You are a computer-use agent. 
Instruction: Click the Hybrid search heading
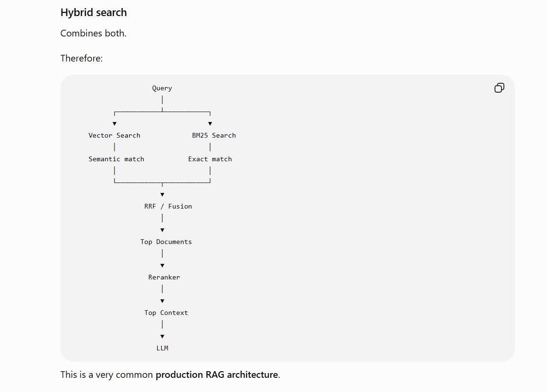pyautogui.click(x=94, y=13)
